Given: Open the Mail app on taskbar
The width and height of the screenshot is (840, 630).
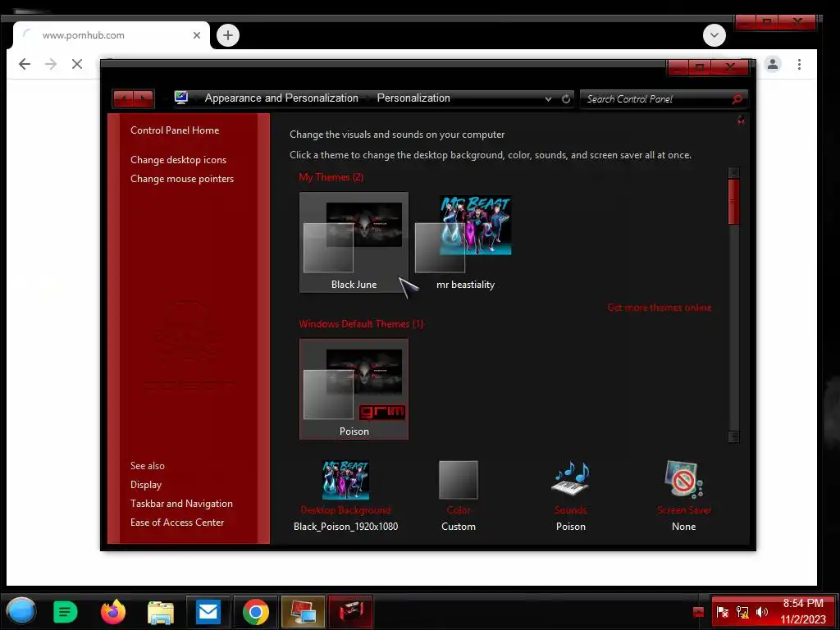Looking at the screenshot, I should (x=208, y=611).
